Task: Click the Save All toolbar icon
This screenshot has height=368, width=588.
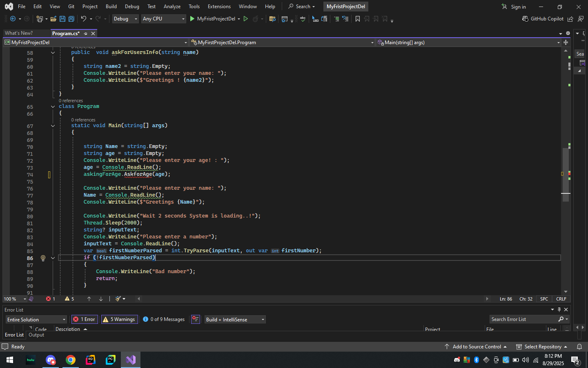Action: [71, 19]
